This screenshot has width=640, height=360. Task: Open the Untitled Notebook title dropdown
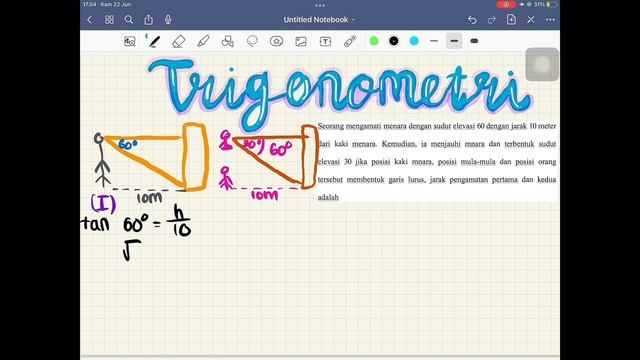tap(319, 20)
